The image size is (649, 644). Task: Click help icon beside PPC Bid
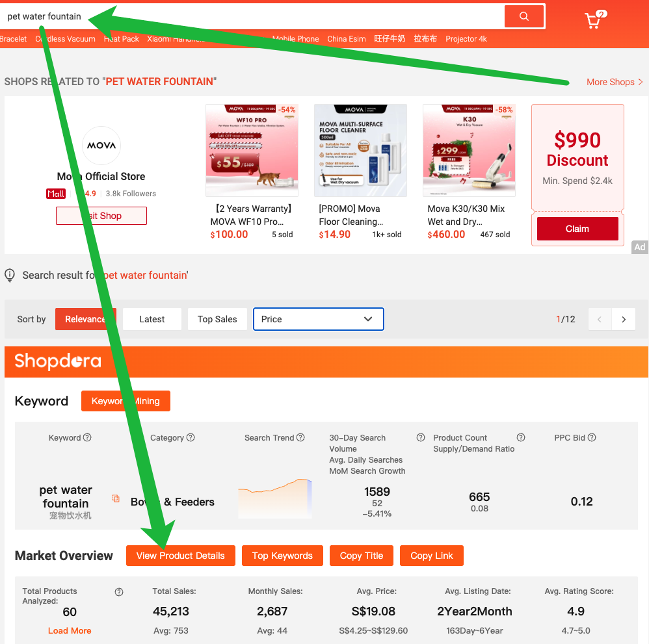point(592,437)
